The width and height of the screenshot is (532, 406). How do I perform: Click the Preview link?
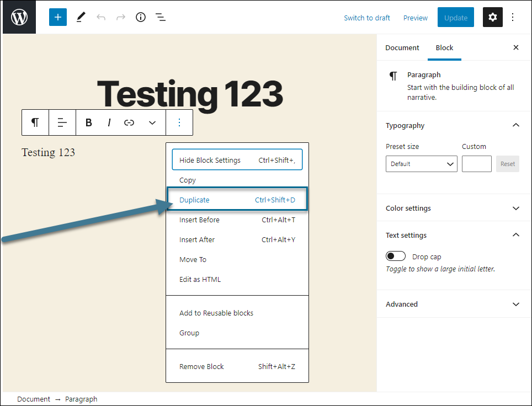416,18
